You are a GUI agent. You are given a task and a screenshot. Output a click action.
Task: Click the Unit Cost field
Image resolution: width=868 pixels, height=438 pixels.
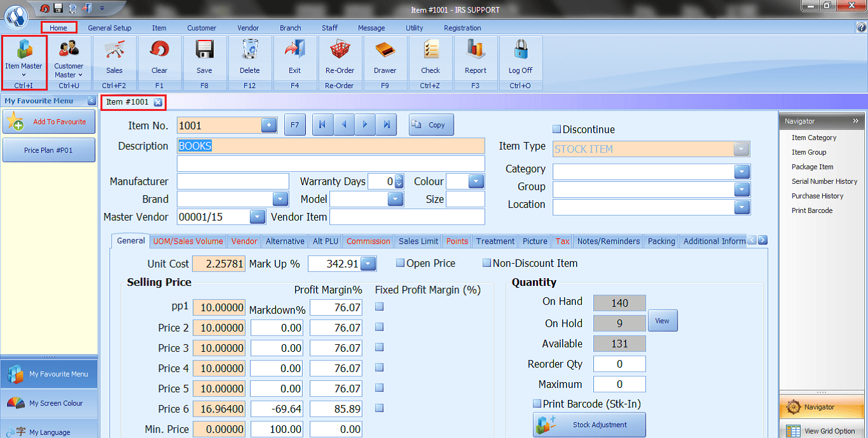click(x=218, y=264)
